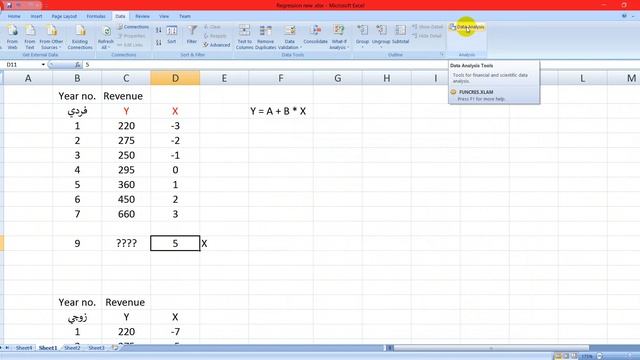
Task: Select column F header
Action: point(281,78)
